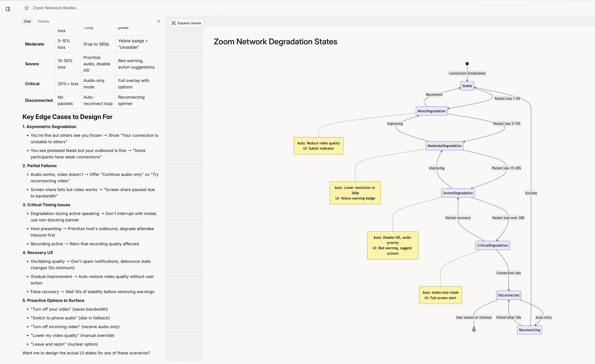
Task: Click the yellow audio-only mode note
Action: coord(440,295)
